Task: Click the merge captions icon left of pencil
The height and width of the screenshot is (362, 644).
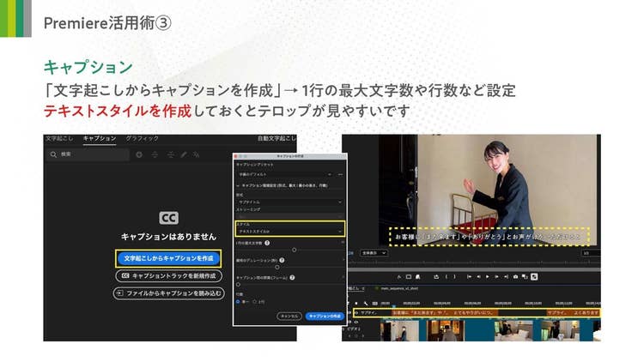Action: (x=171, y=154)
